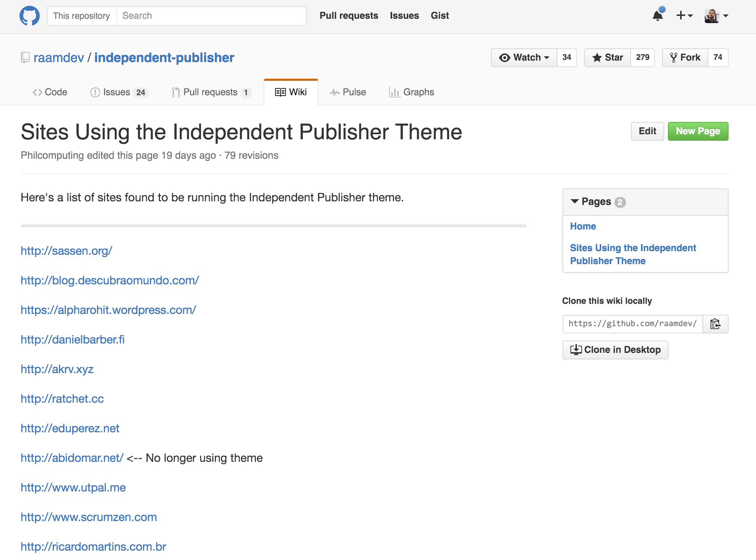The image size is (756, 560).
Task: Open the Issues tab showing 24
Action: point(119,92)
